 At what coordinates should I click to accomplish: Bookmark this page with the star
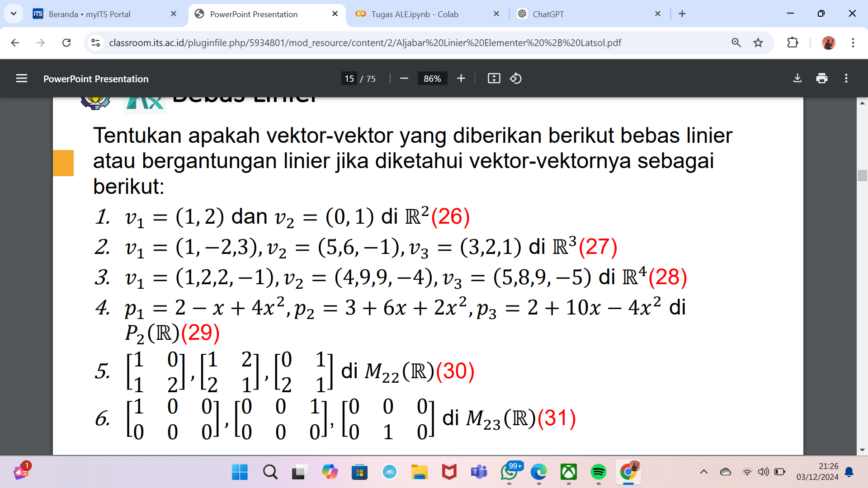coord(758,42)
